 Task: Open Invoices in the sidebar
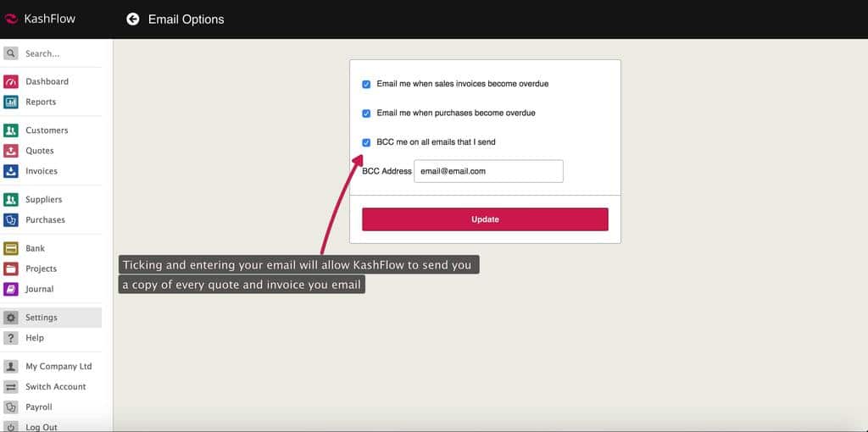(x=42, y=171)
